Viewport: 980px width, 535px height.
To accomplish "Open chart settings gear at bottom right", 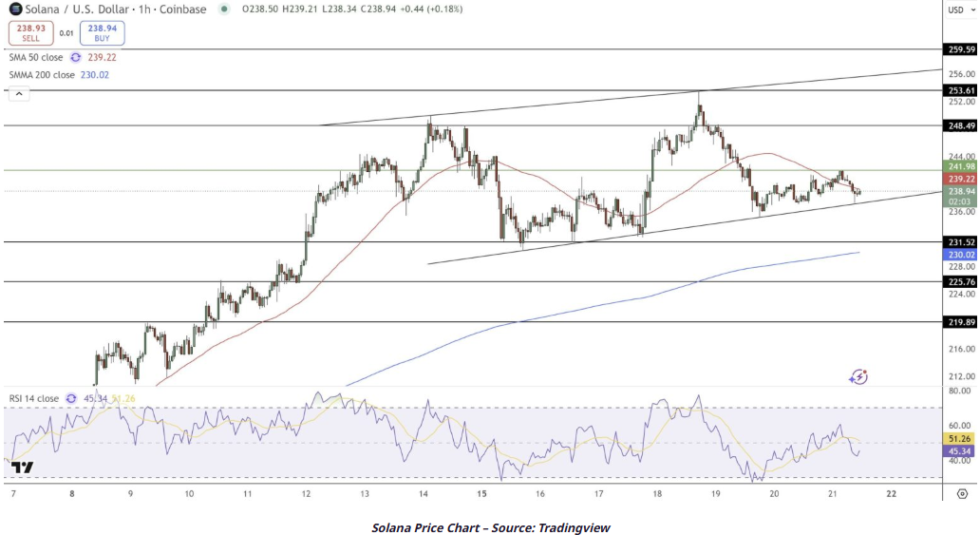I will tap(962, 494).
